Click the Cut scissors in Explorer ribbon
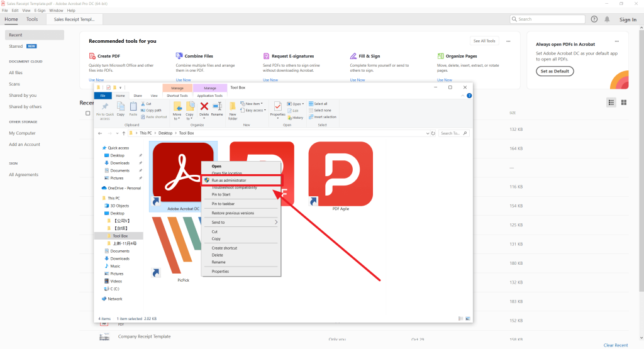 [x=146, y=104]
